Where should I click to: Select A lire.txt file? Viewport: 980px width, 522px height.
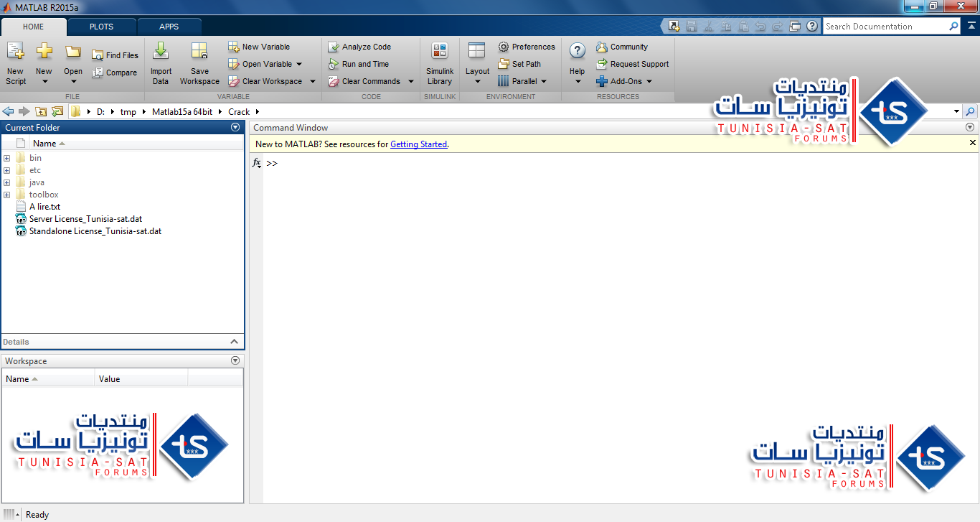(x=44, y=207)
